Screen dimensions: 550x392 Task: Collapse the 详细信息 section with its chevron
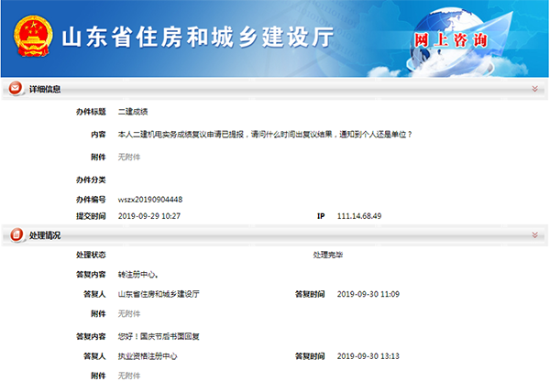point(534,89)
